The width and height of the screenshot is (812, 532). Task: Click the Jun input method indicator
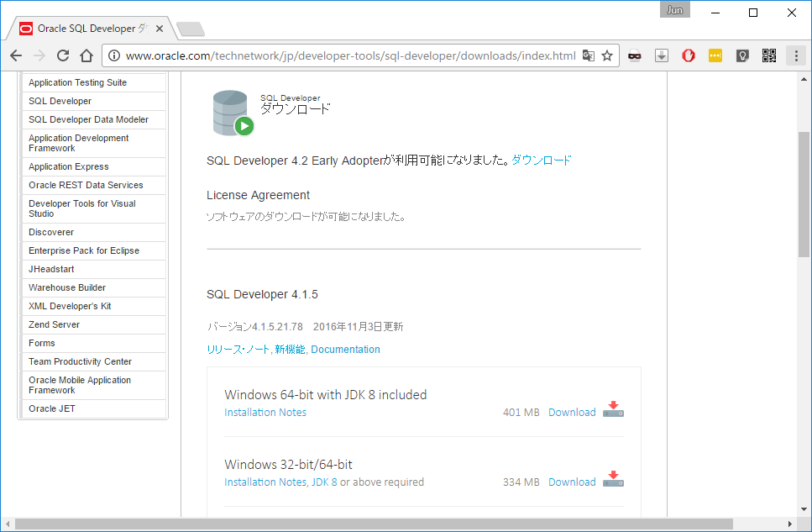(x=674, y=10)
